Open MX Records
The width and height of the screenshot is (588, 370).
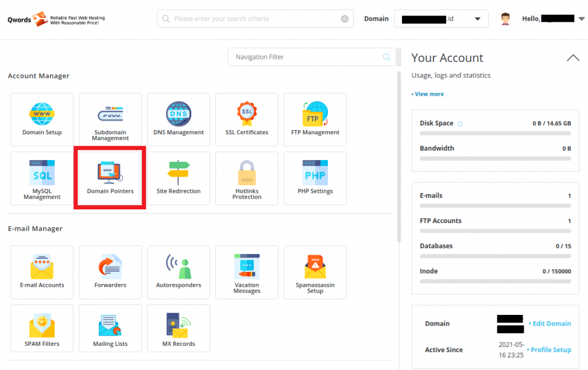tap(179, 332)
